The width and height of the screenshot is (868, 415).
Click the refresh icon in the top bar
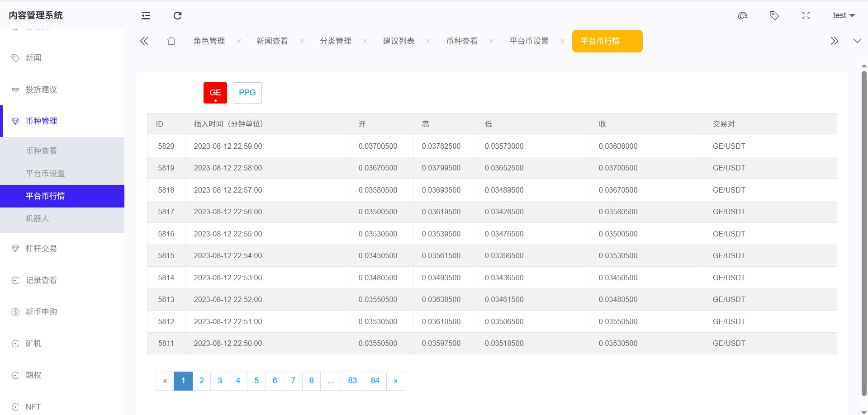[x=177, y=16]
